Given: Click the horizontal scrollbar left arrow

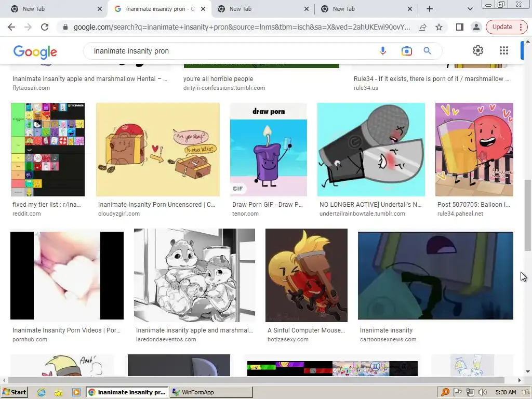Looking at the screenshot, I should (4, 380).
